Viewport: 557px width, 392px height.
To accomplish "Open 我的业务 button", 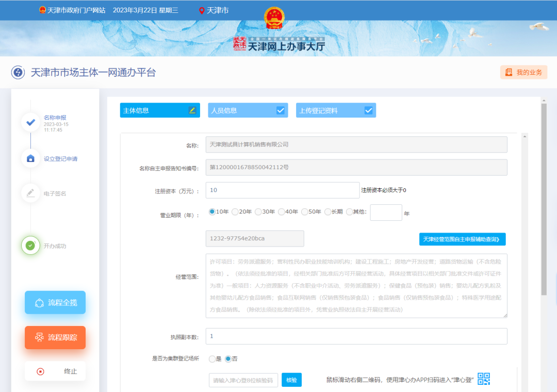I will click(523, 72).
